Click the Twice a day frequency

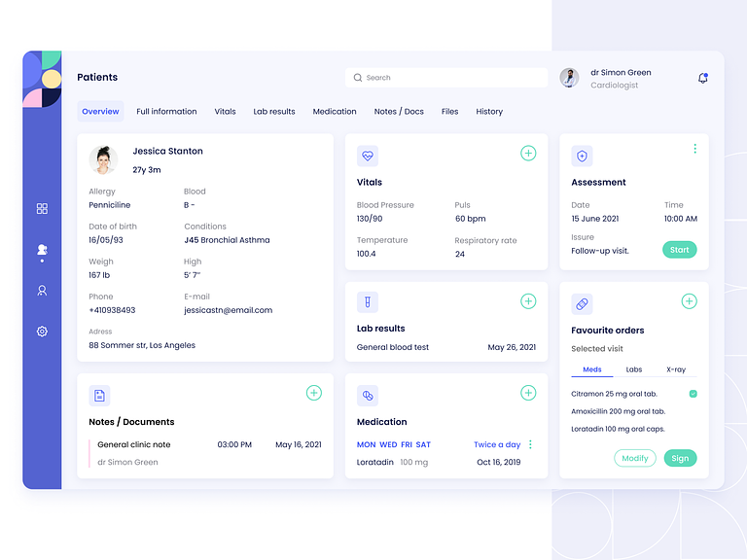click(497, 444)
